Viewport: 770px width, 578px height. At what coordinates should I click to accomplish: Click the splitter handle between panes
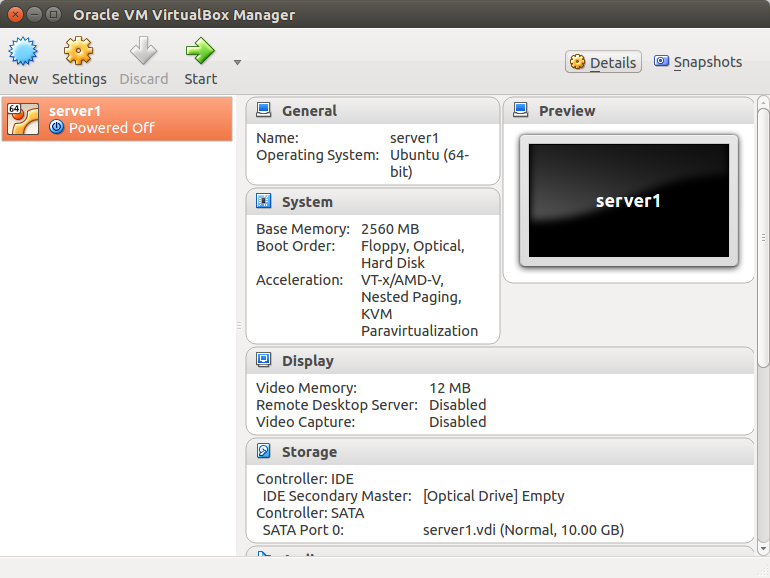tap(239, 325)
